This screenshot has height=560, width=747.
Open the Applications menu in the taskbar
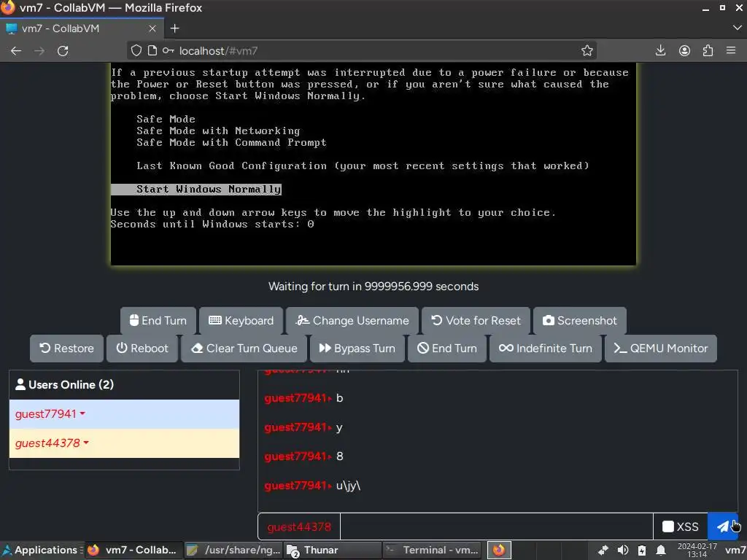(x=40, y=550)
